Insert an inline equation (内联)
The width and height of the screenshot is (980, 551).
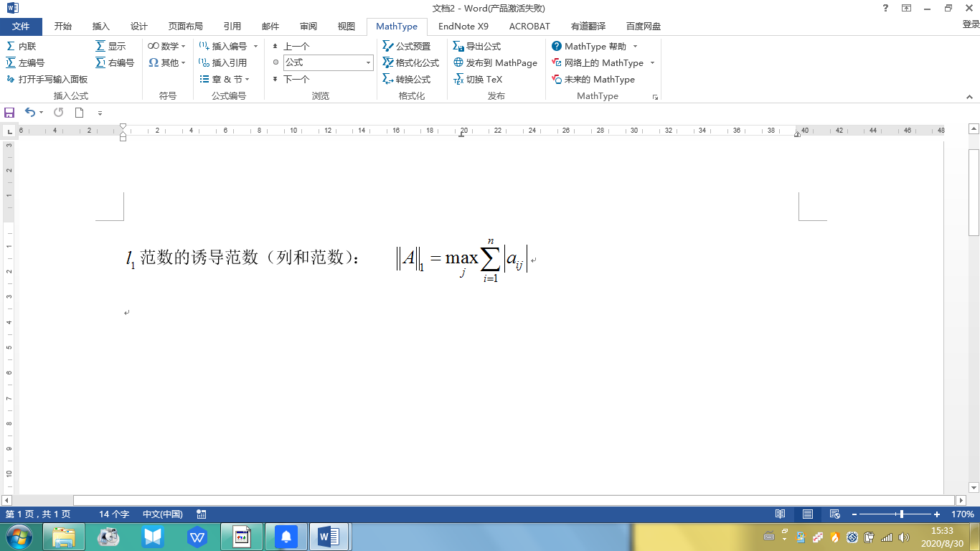click(x=21, y=46)
